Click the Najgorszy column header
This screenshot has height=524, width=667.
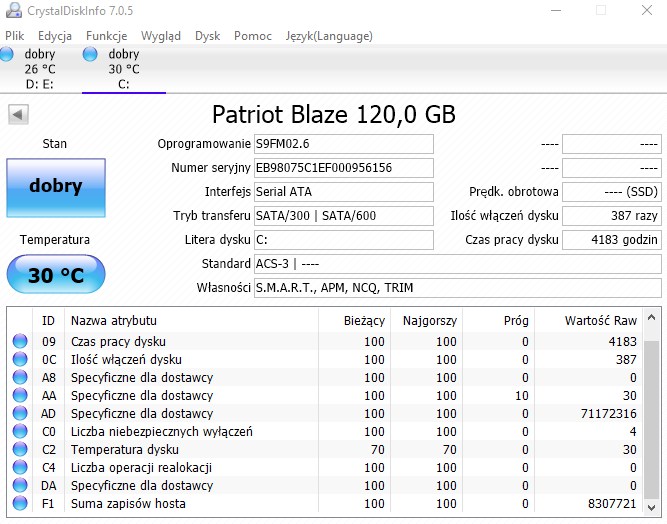pos(426,320)
